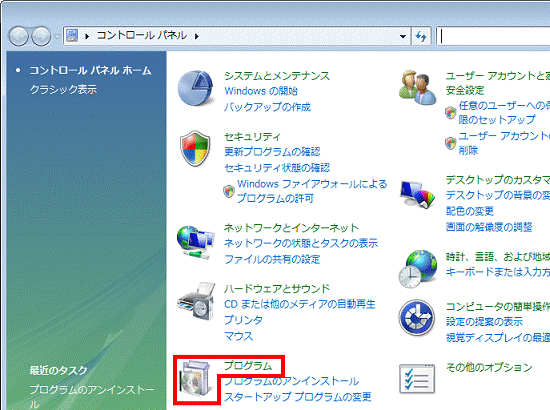Click the refresh button next to address bar

[421, 36]
